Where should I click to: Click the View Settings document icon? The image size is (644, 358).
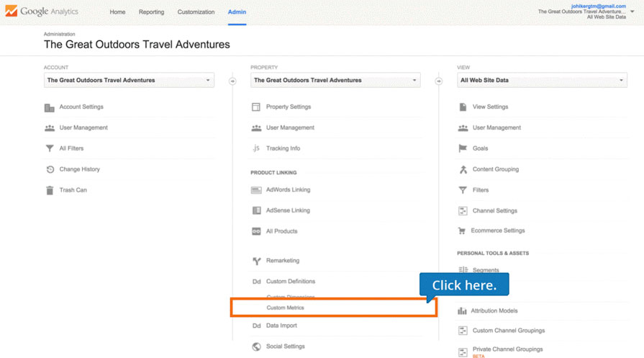463,107
